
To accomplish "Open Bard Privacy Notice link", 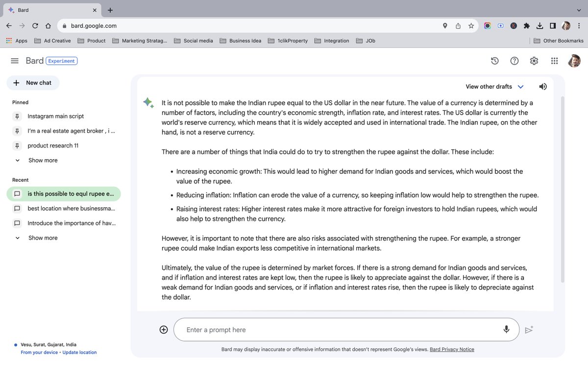I will pyautogui.click(x=452, y=349).
